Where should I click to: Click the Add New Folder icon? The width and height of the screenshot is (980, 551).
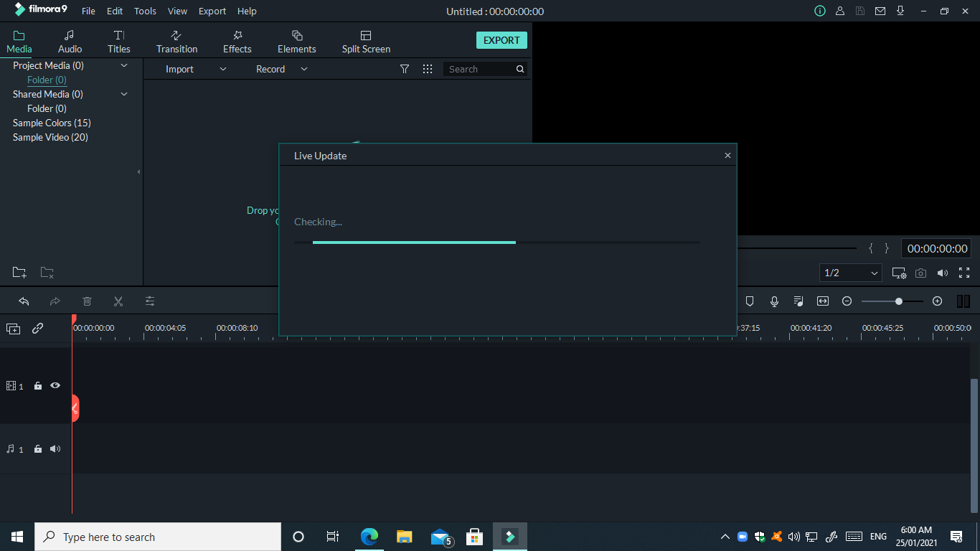pyautogui.click(x=19, y=273)
